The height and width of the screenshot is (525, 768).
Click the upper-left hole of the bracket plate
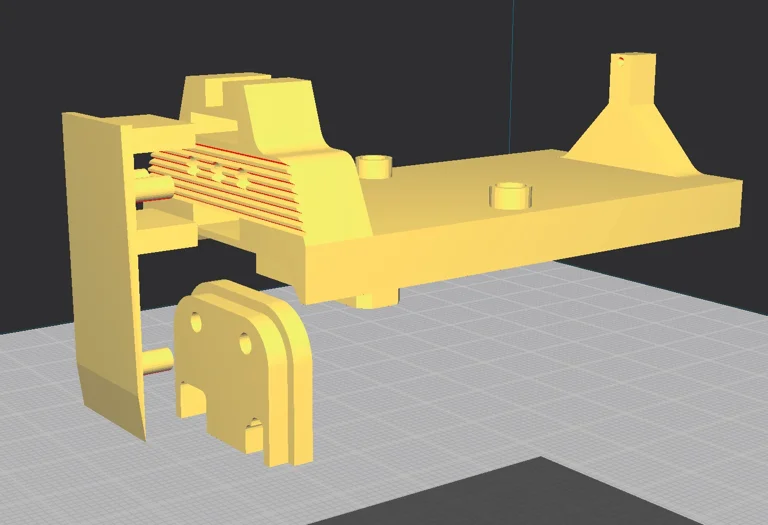coord(196,323)
